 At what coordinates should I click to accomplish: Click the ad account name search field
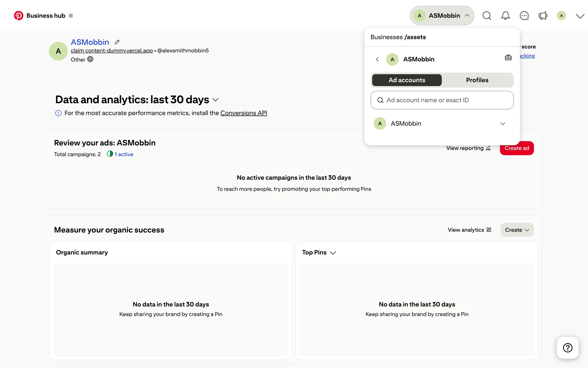point(442,100)
